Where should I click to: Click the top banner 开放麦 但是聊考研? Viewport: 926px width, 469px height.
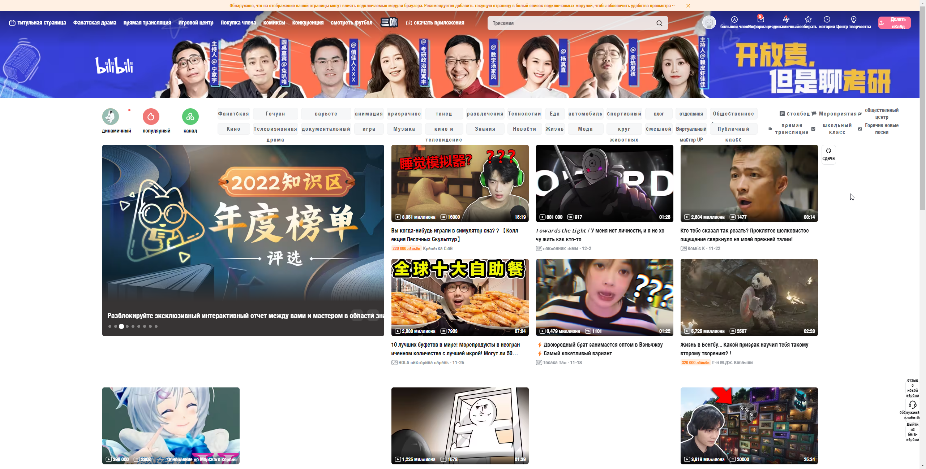(x=812, y=68)
